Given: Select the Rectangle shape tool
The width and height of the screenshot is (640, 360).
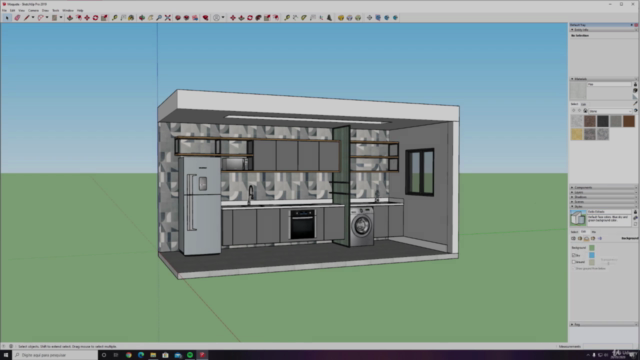Looking at the screenshot, I should click(x=54, y=18).
